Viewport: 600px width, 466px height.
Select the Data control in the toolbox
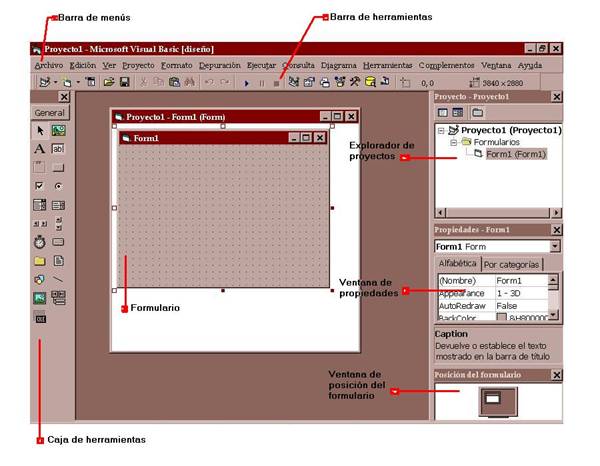[x=58, y=298]
